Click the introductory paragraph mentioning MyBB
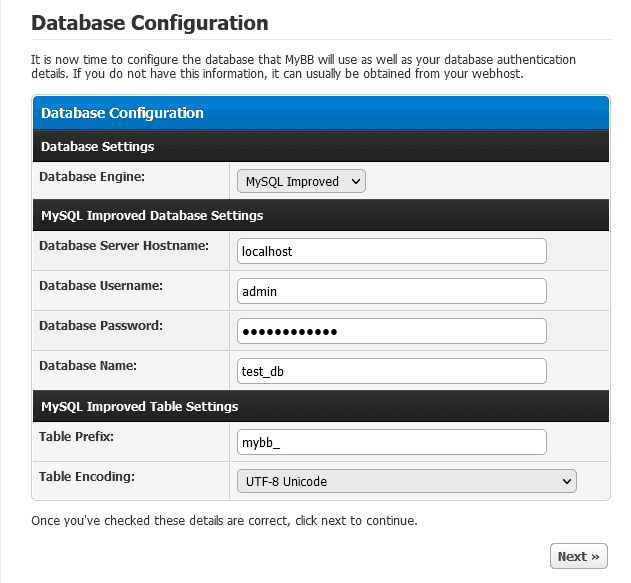Screen dimensions: 631x583 (x=303, y=67)
